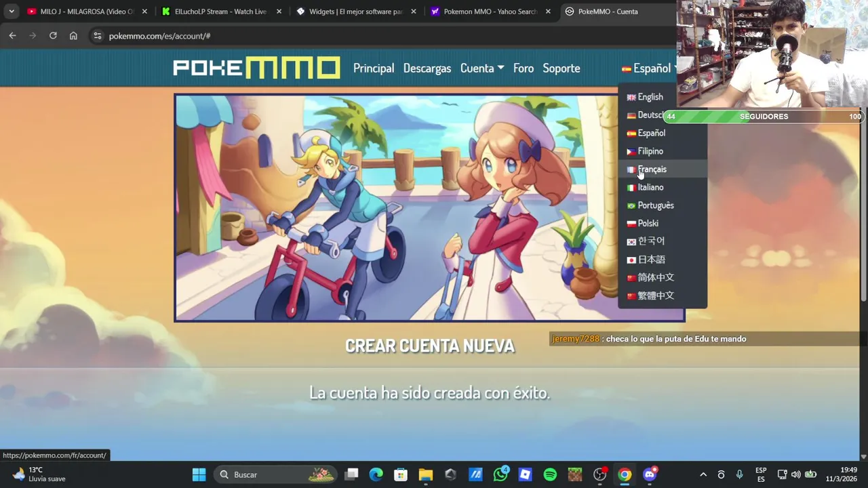Click the CREAR CUENTA NUEVA heading
Image resolution: width=868 pixels, height=488 pixels.
430,346
